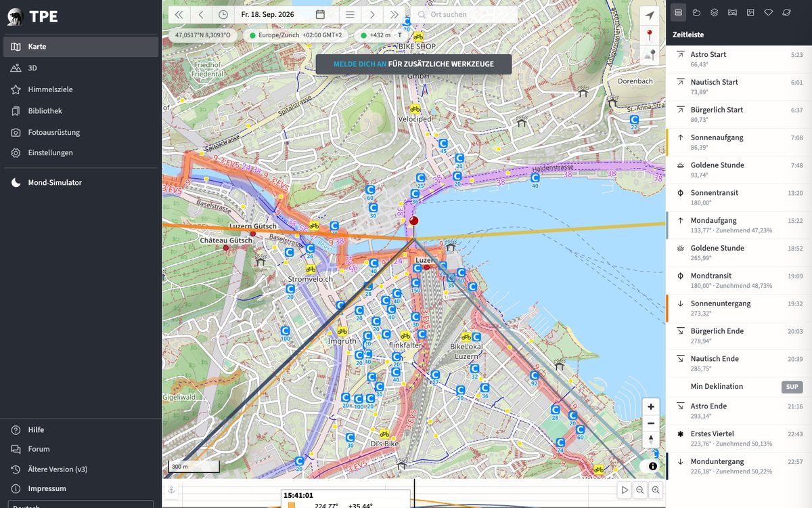Select Nautisch Ende event at 20:39
The height and width of the screenshot is (508, 812).
739,364
